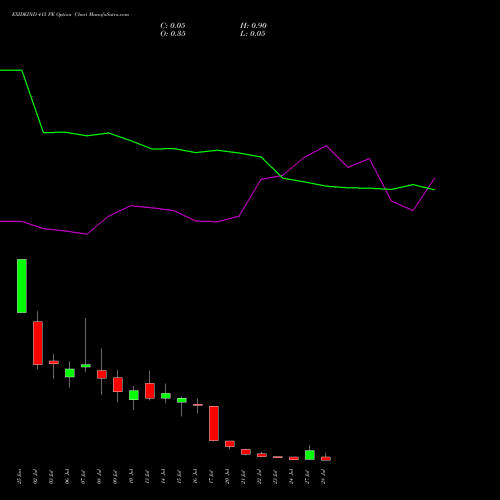Viewport: 500px width, 500px height.
Task: Click the large red candlestick for 02 Jul
Action: 38,343
